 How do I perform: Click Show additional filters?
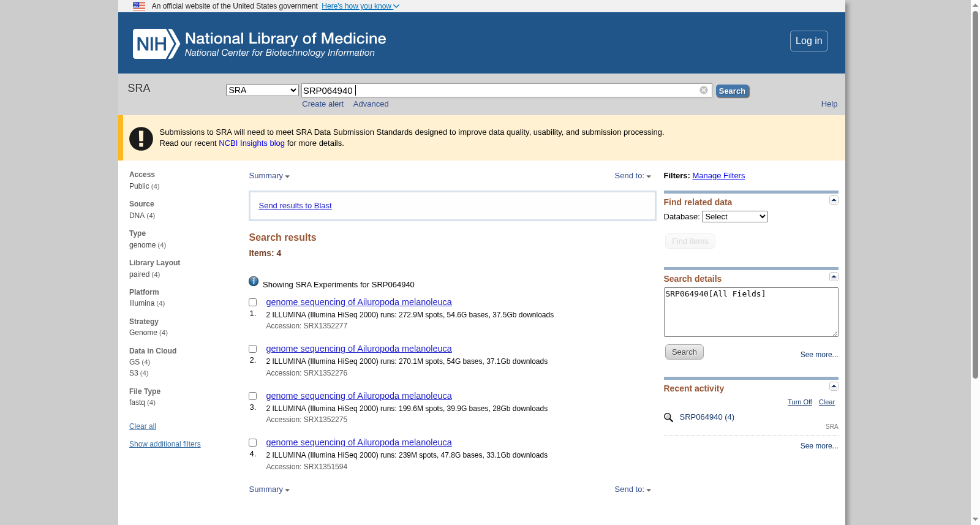point(165,444)
